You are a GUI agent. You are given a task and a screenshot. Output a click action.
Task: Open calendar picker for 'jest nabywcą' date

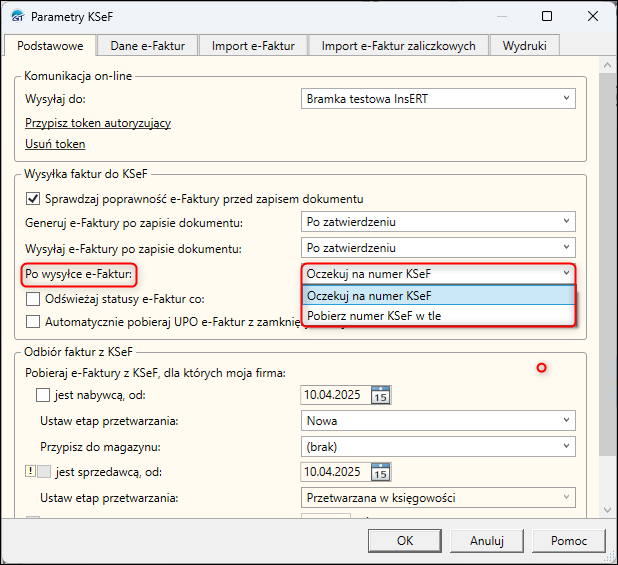pos(380,395)
